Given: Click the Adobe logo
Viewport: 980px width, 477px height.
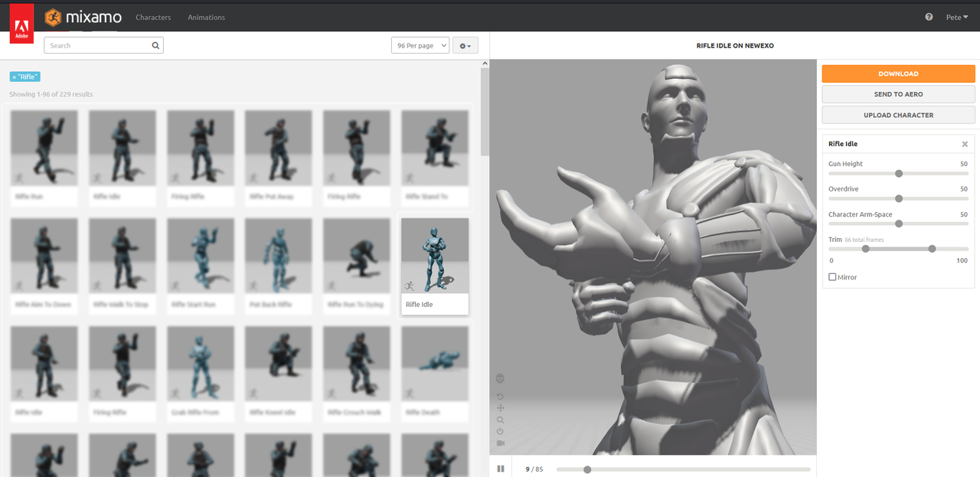Looking at the screenshot, I should pyautogui.click(x=21, y=23).
